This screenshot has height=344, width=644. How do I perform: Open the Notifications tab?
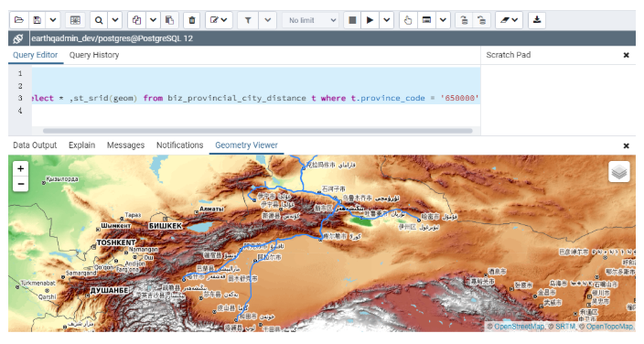click(179, 145)
